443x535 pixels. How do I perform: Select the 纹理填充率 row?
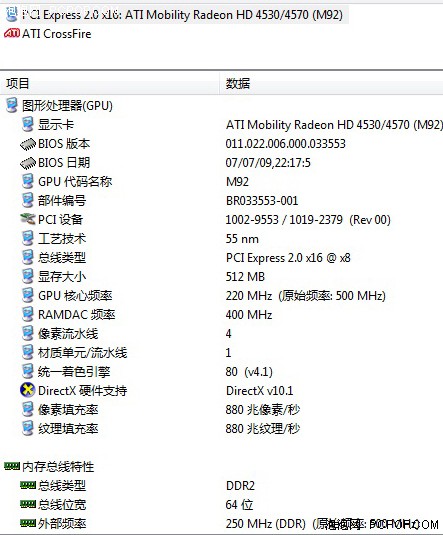(x=222, y=428)
